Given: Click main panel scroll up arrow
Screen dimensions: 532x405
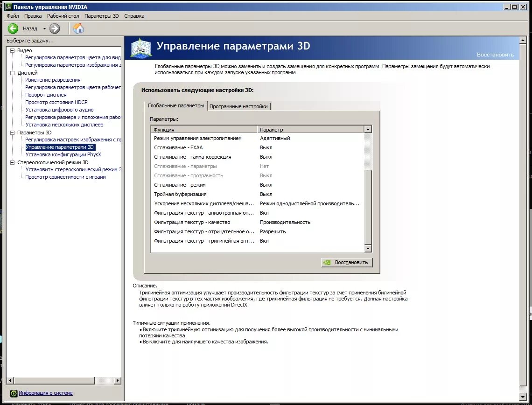Looking at the screenshot, I should pyautogui.click(x=523, y=41).
